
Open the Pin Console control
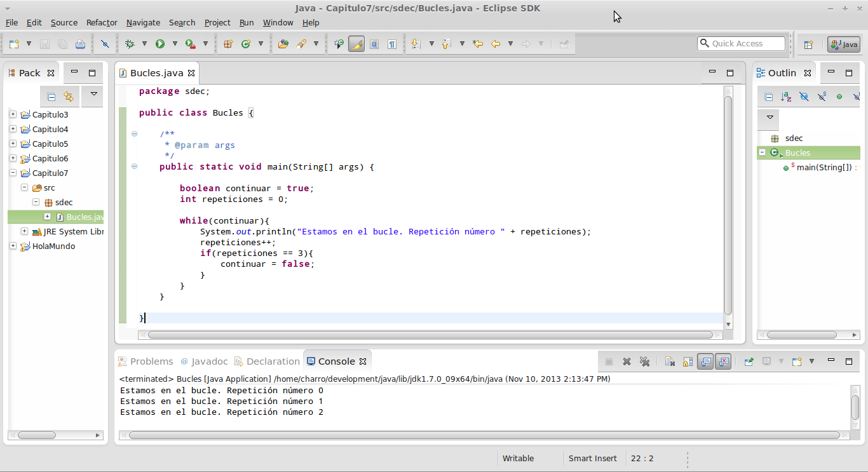pos(749,361)
